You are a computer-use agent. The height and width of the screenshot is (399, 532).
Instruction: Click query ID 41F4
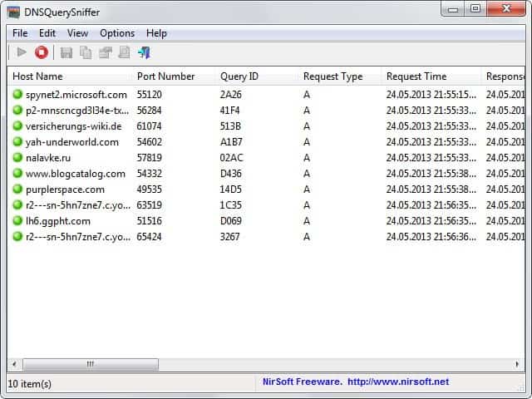tap(230, 111)
